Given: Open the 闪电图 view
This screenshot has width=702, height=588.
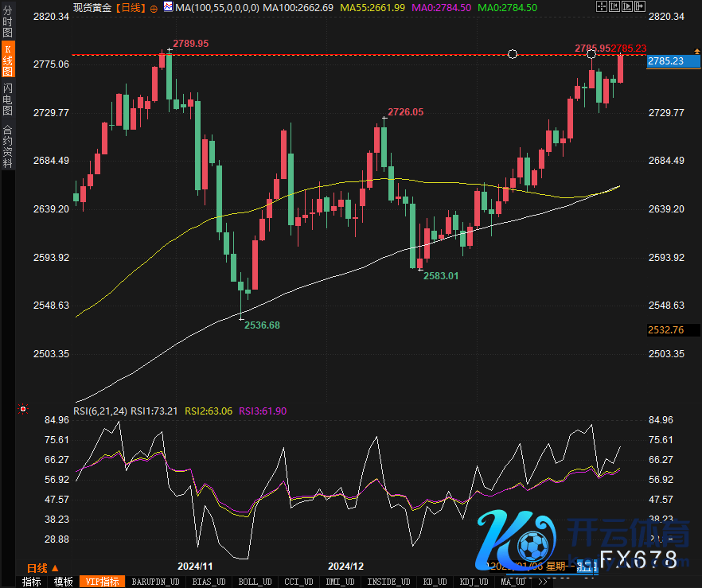Looking at the screenshot, I should (7, 99).
